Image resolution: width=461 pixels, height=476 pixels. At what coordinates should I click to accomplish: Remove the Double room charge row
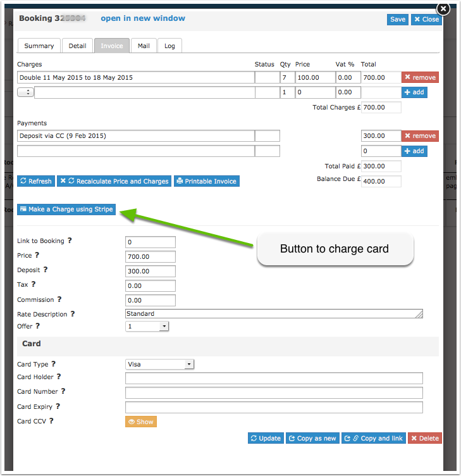[x=420, y=77]
